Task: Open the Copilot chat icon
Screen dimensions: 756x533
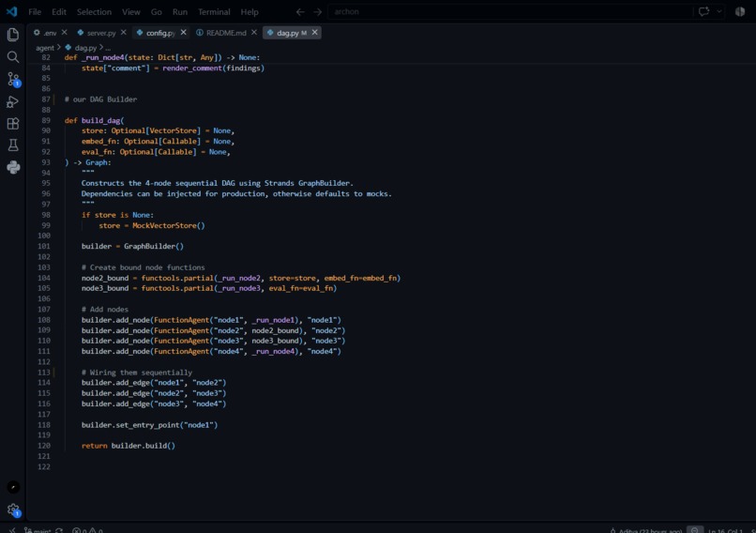Action: coord(703,11)
